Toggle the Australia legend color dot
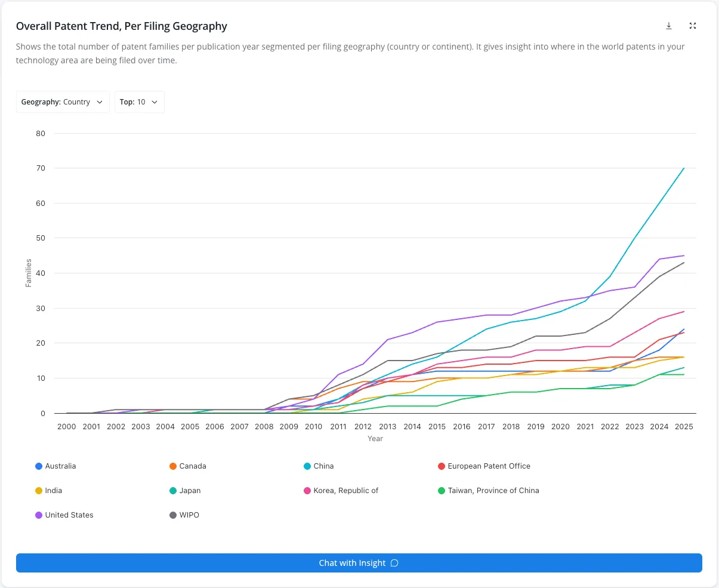 39,466
